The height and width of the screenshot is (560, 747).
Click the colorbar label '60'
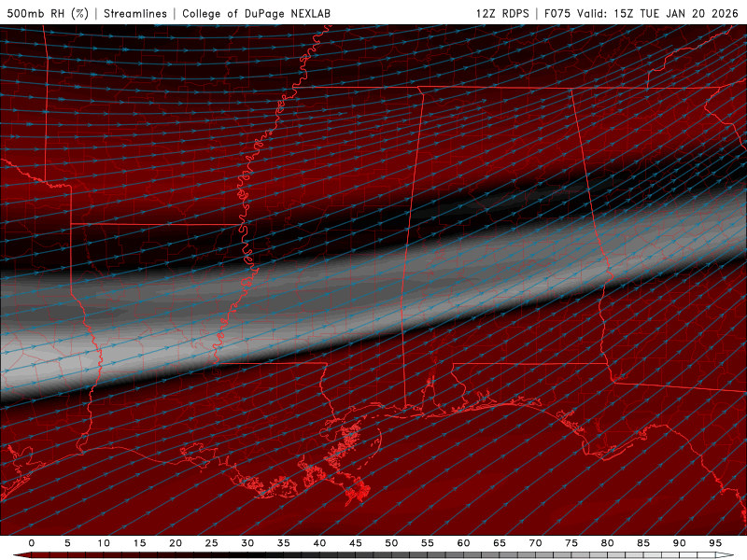463,543
